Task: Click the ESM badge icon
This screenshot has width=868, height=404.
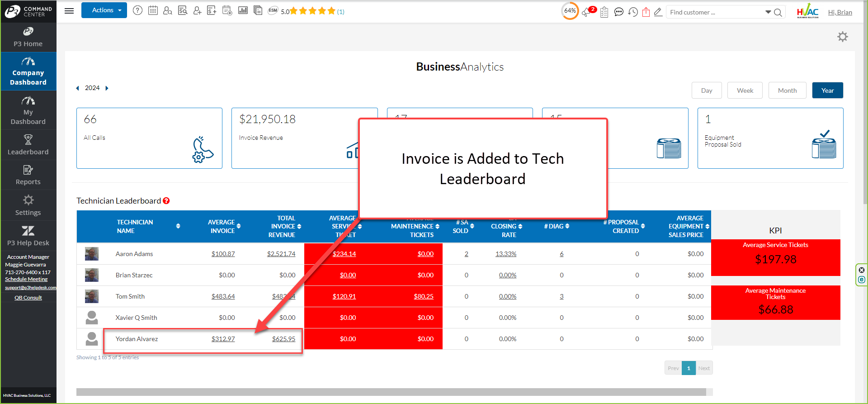Action: [x=273, y=10]
